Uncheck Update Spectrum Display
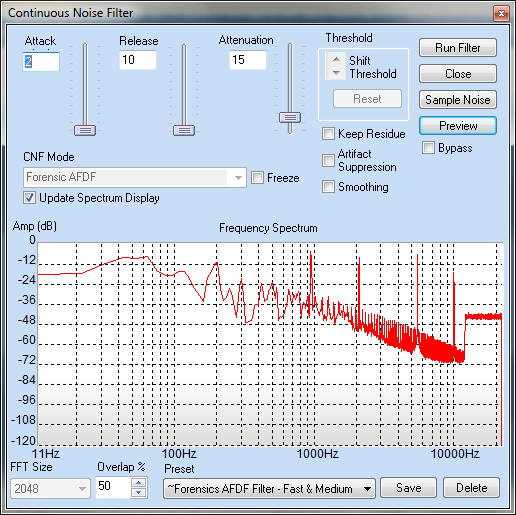This screenshot has width=516, height=515. (29, 198)
